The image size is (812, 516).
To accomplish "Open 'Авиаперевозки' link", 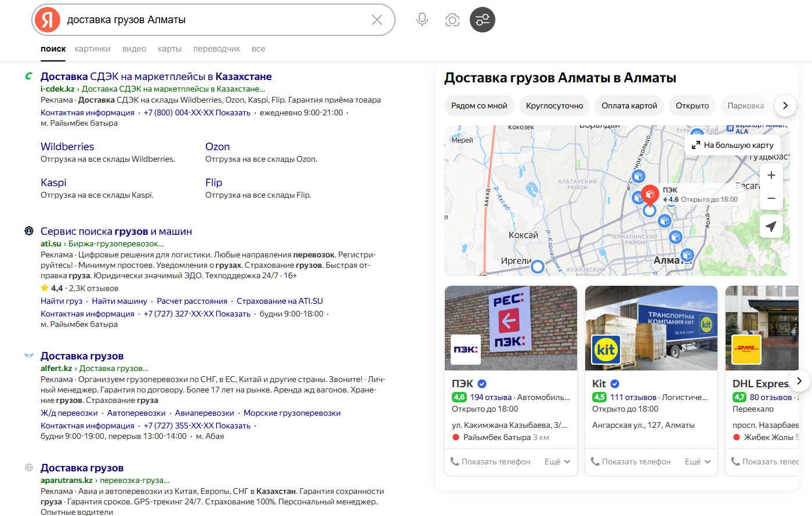I will tap(205, 413).
